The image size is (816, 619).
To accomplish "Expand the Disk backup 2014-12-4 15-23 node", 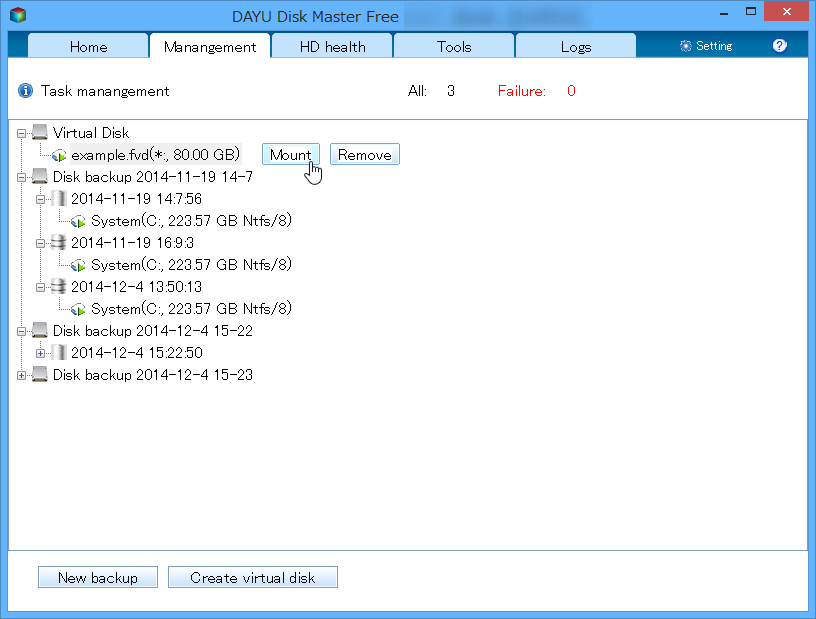I will point(21,375).
